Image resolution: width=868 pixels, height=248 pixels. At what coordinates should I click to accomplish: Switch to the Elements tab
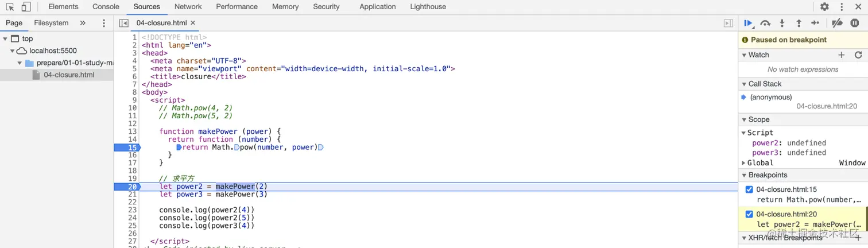(63, 7)
